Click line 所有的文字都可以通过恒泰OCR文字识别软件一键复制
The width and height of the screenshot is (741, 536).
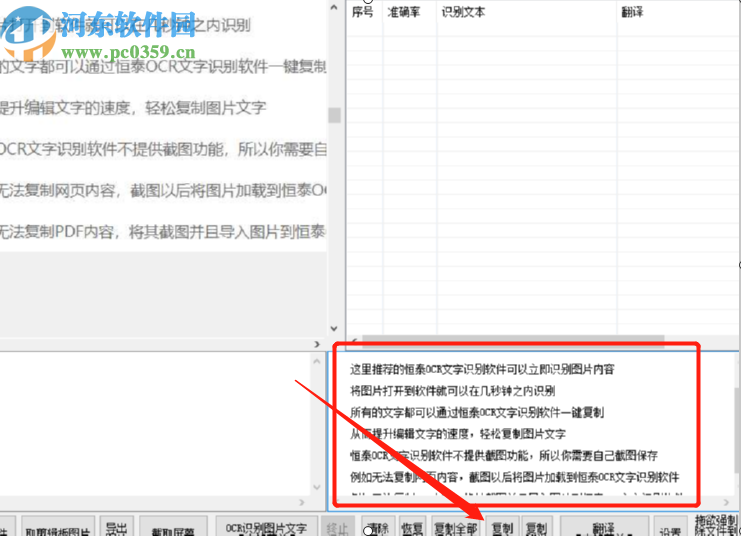(477, 412)
